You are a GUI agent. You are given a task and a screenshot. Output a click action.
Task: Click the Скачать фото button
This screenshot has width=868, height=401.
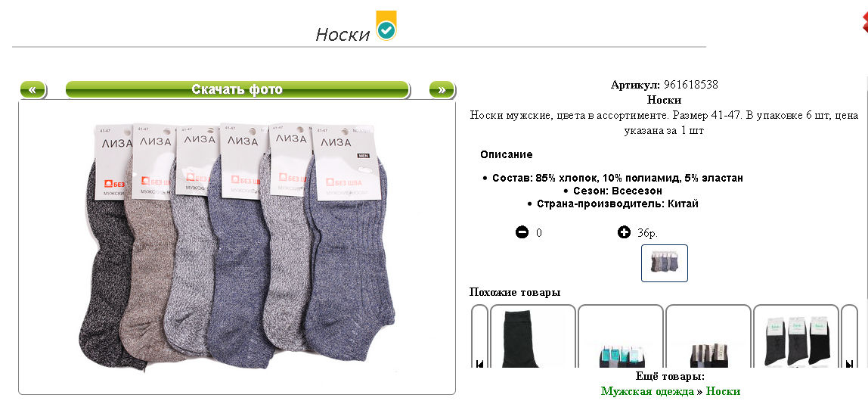click(237, 90)
